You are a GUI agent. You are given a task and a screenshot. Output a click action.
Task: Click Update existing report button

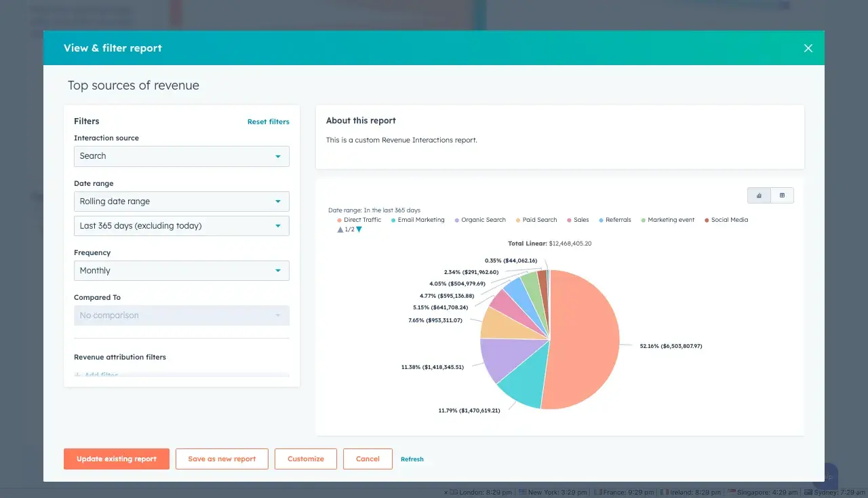pyautogui.click(x=117, y=459)
